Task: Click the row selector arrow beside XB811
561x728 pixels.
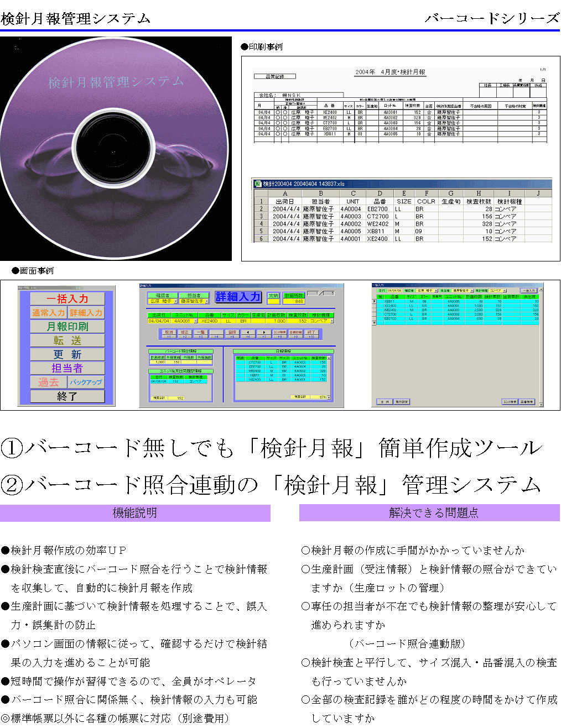Action: pos(374,301)
